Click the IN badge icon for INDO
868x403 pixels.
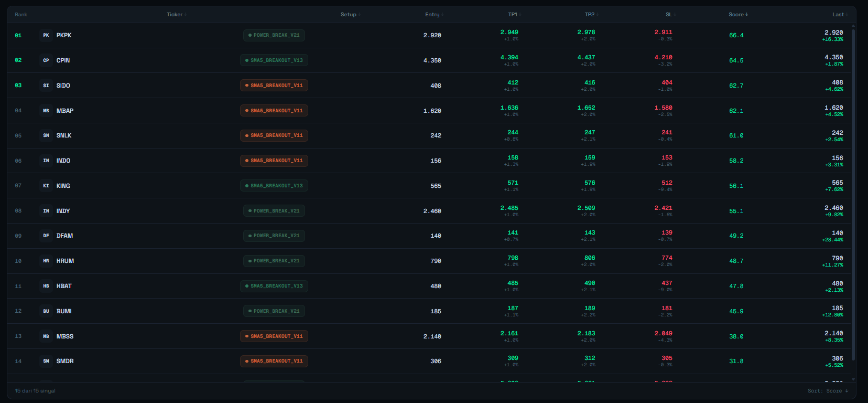click(46, 161)
